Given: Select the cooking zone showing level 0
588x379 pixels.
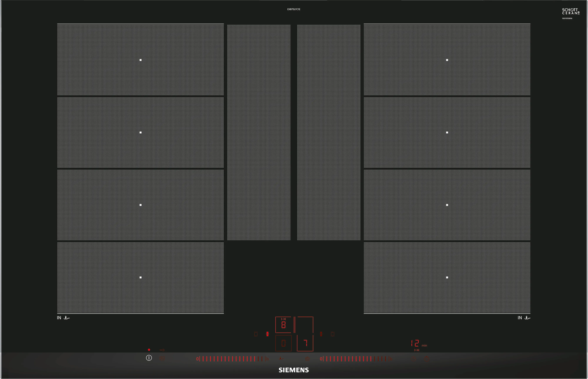Looking at the screenshot, I should click(x=283, y=343).
